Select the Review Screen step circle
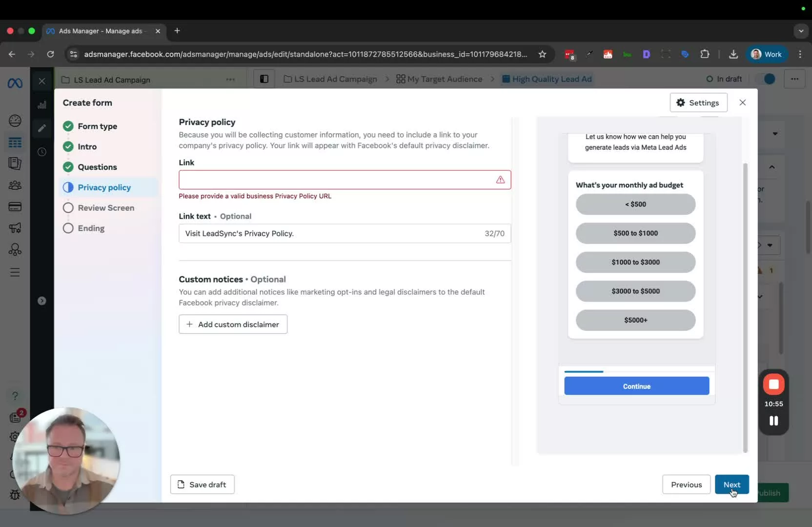812x527 pixels. tap(68, 208)
